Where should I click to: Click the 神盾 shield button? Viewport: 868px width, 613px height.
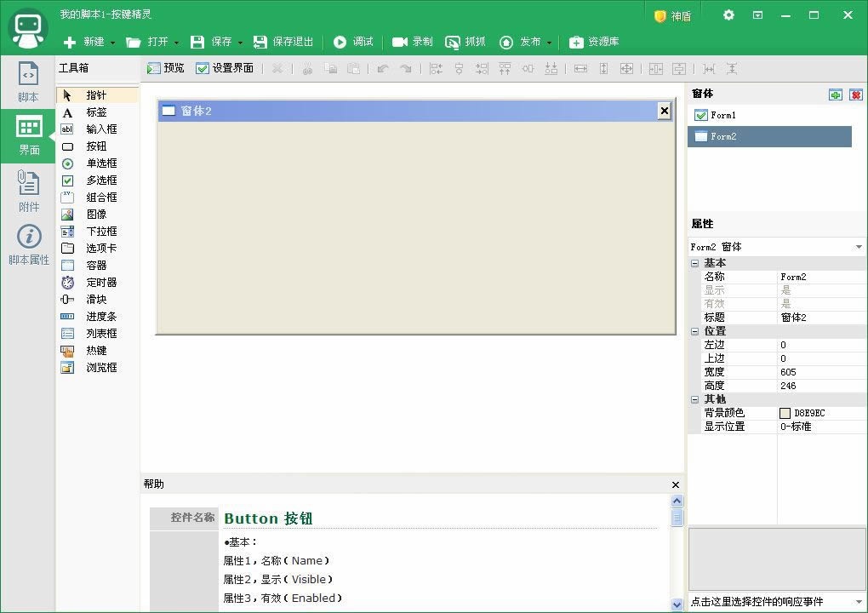672,16
